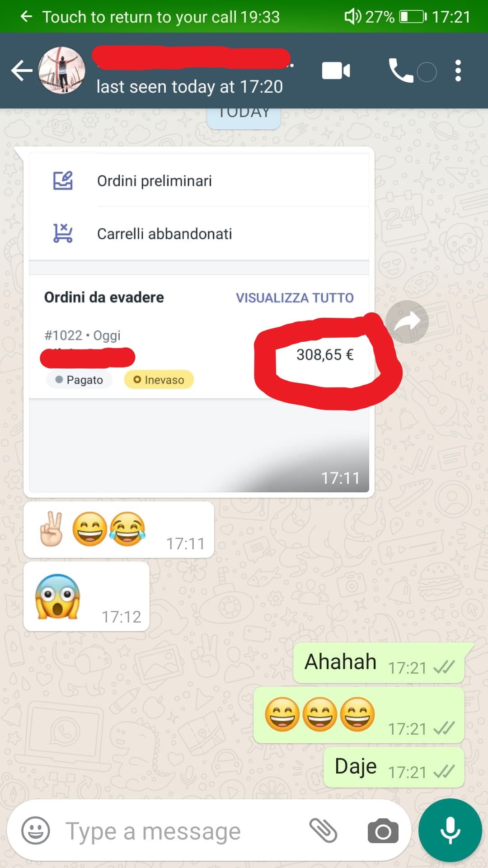This screenshot has width=488, height=868.
Task: Tap the forward arrow beside image
Action: click(407, 322)
